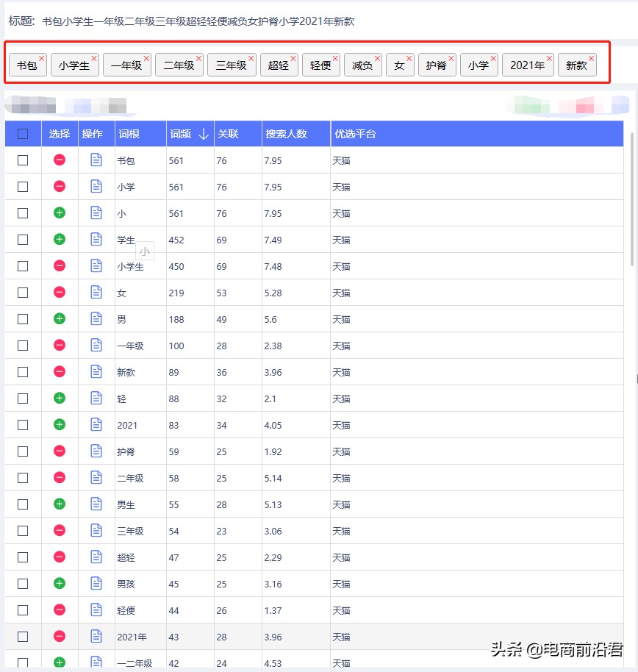
Task: Check the box for the 超轻 row
Action: [23, 557]
